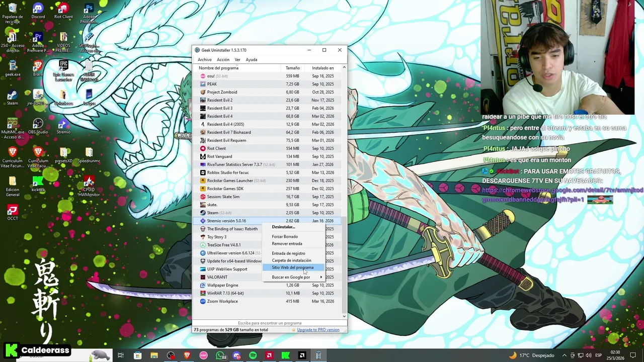Click the program list scrollbar down arrow
This screenshot has width=644, height=362.
(x=344, y=316)
